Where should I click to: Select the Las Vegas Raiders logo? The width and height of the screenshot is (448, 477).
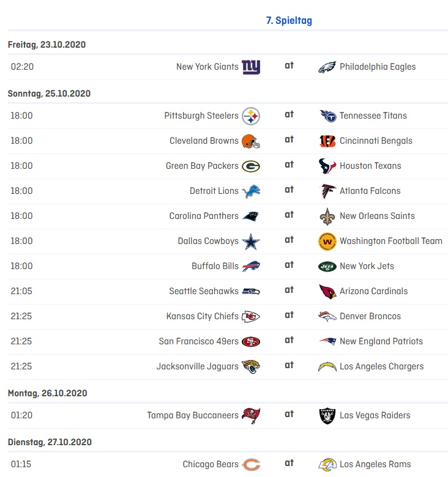(327, 416)
